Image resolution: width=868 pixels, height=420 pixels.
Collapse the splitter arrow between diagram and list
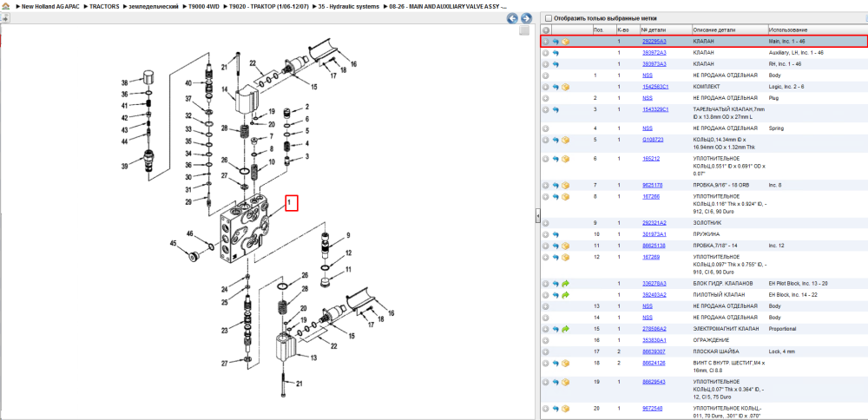[x=537, y=218]
